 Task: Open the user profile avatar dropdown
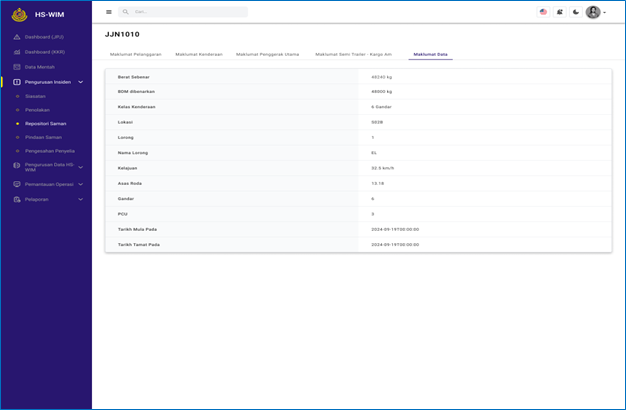click(x=594, y=12)
